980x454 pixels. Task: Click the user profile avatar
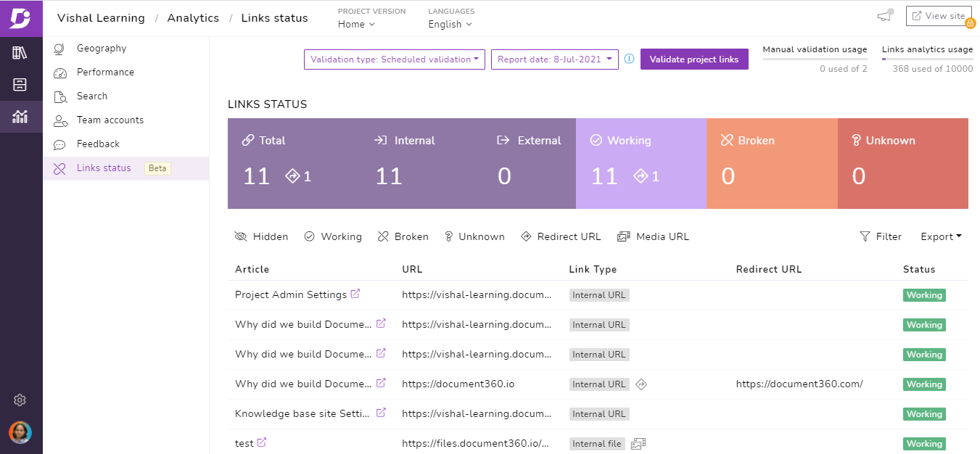20,432
